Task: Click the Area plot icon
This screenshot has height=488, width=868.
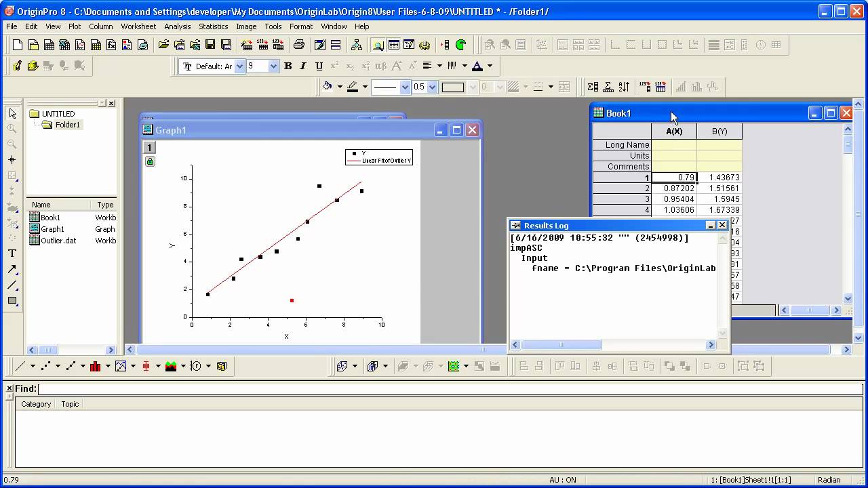Action: click(x=171, y=366)
